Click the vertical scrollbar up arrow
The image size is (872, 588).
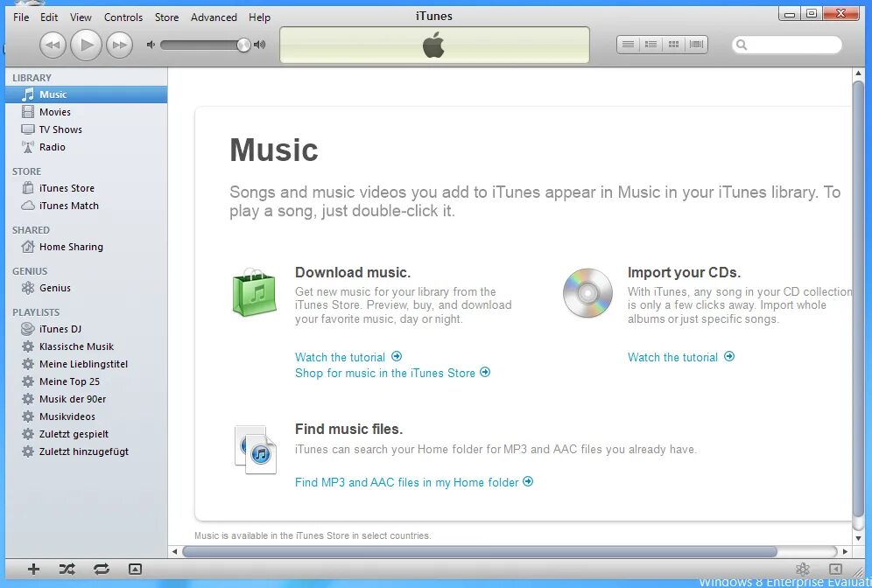point(858,73)
